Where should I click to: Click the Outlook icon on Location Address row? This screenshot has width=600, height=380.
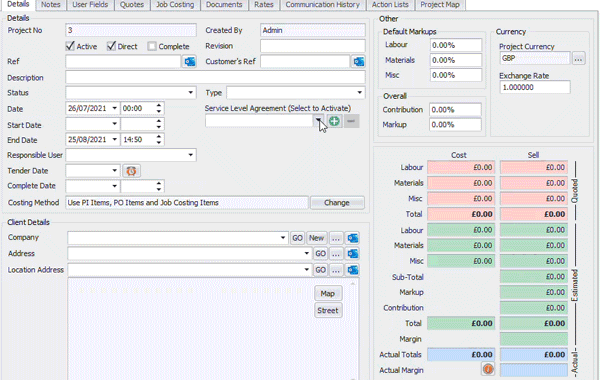[353, 270]
